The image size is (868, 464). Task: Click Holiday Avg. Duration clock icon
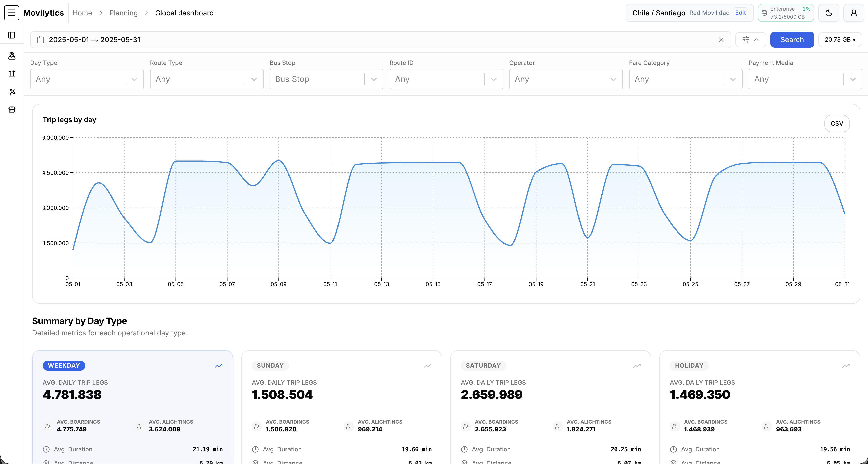click(673, 449)
